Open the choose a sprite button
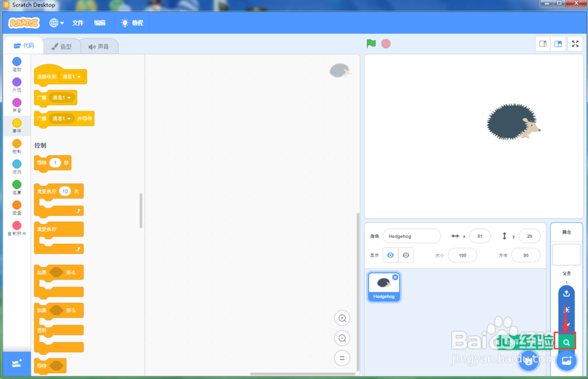588x379 pixels. [x=529, y=361]
